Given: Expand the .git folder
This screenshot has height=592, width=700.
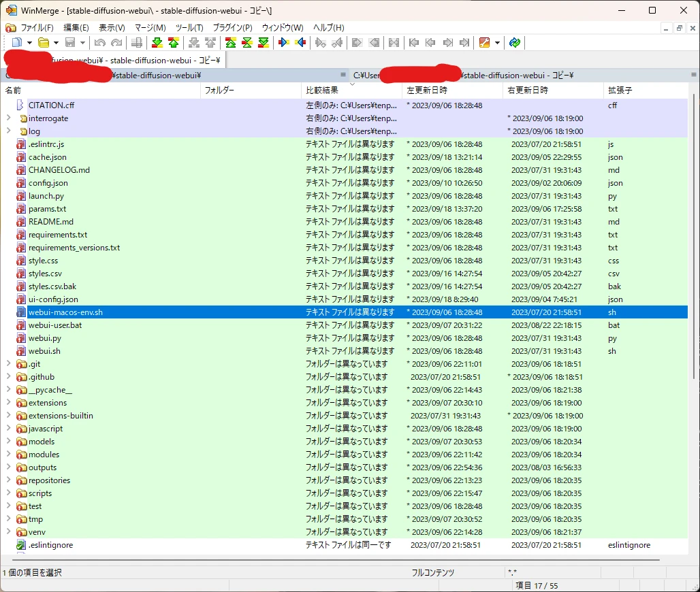Looking at the screenshot, I should pyautogui.click(x=8, y=363).
